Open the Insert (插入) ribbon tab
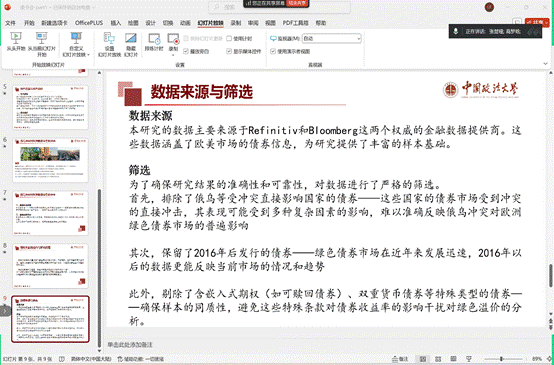Viewport: 554px width, 365px height. click(116, 23)
